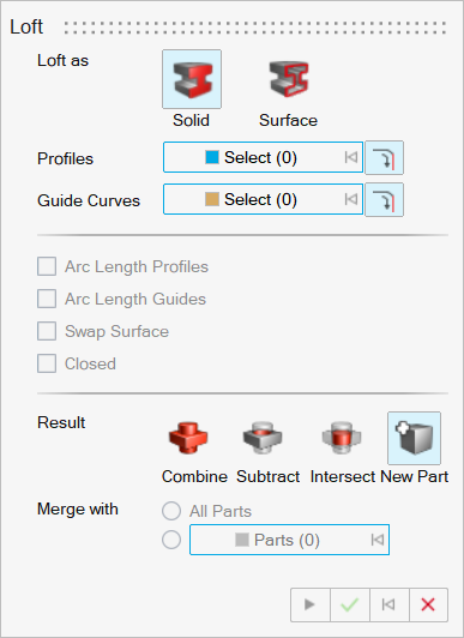
Task: Click the green checkmark apply button
Action: point(350,605)
